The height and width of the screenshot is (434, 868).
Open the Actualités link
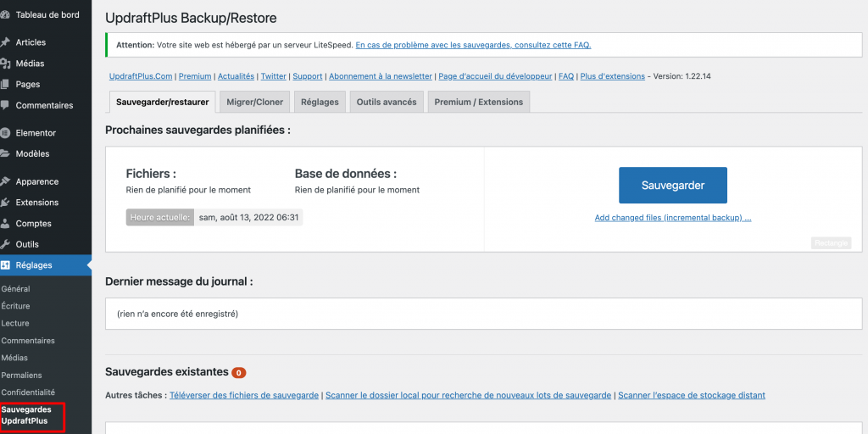point(236,76)
